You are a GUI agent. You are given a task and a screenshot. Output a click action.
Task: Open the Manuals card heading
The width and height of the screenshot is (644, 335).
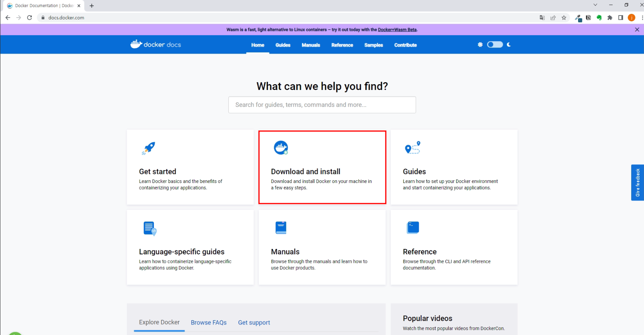285,252
